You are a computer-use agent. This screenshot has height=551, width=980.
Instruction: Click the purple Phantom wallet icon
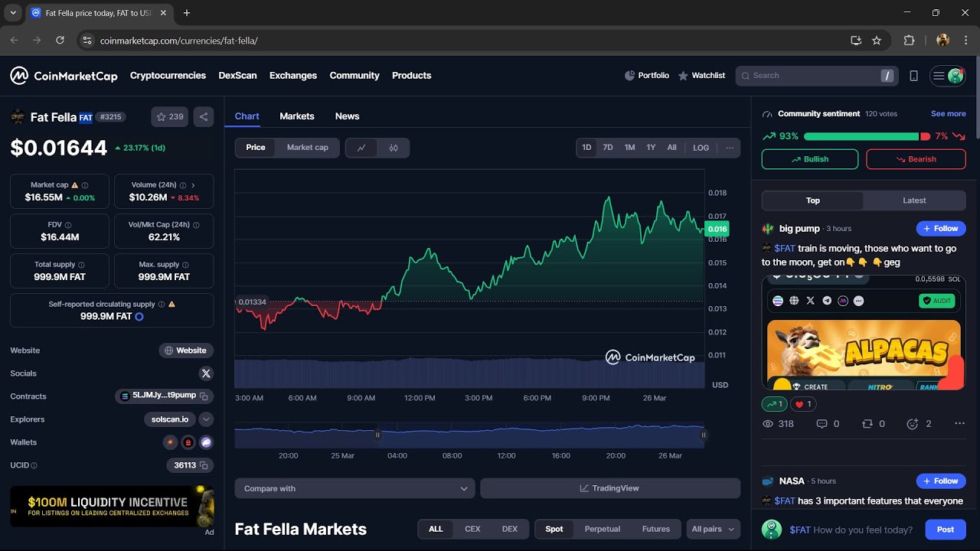pyautogui.click(x=206, y=442)
